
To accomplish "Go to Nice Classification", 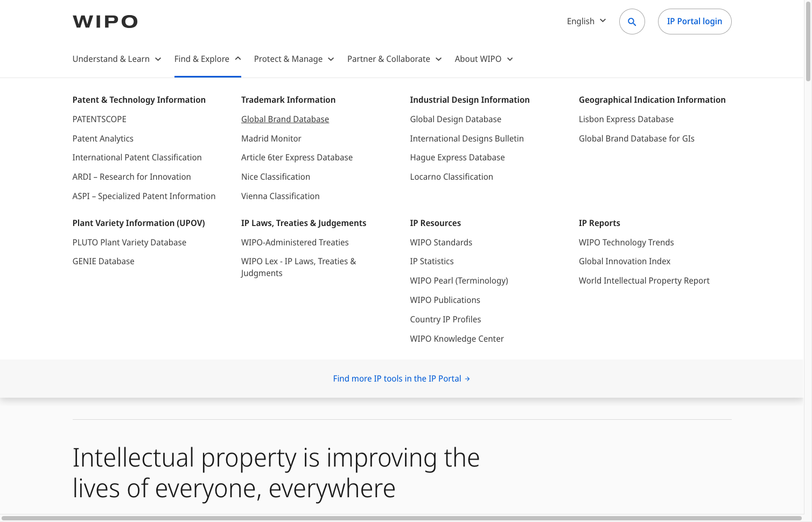I will tap(276, 177).
